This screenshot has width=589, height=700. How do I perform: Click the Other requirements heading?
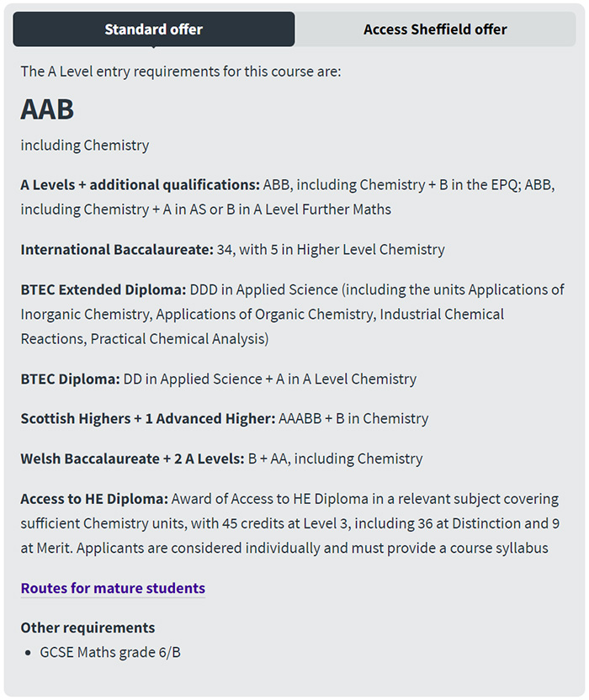[x=88, y=628]
